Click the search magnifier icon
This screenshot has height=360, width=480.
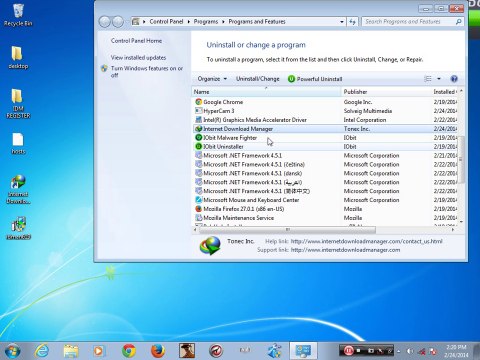pos(459,22)
